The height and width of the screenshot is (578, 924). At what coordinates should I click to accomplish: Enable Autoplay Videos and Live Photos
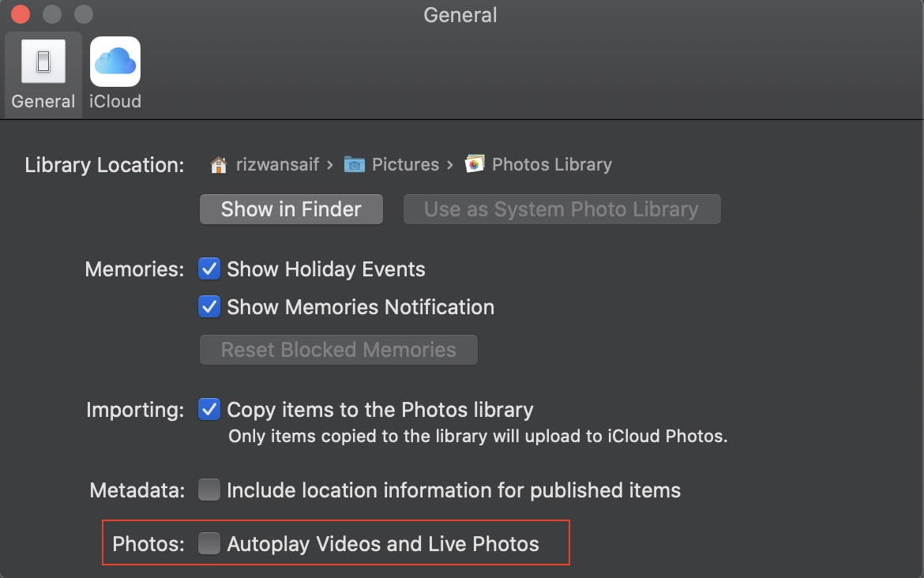point(209,543)
